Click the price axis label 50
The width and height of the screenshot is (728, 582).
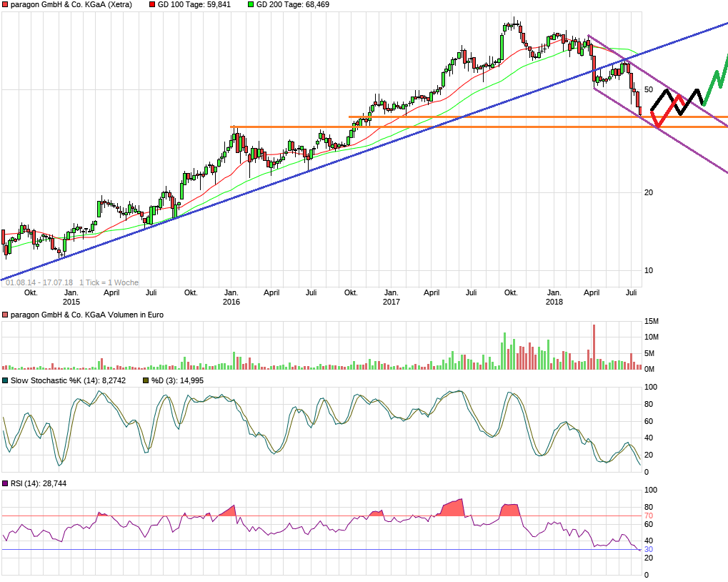click(x=649, y=89)
